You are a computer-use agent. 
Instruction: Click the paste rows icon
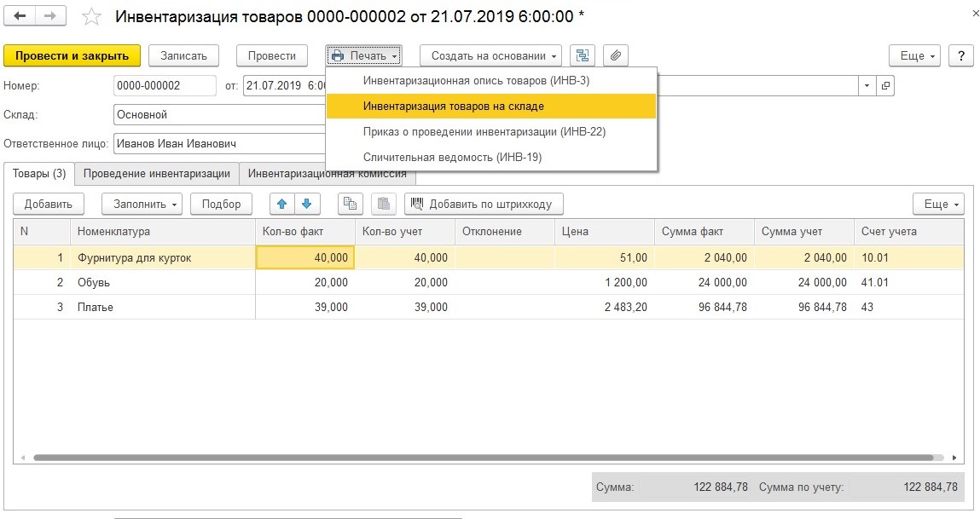[384, 204]
